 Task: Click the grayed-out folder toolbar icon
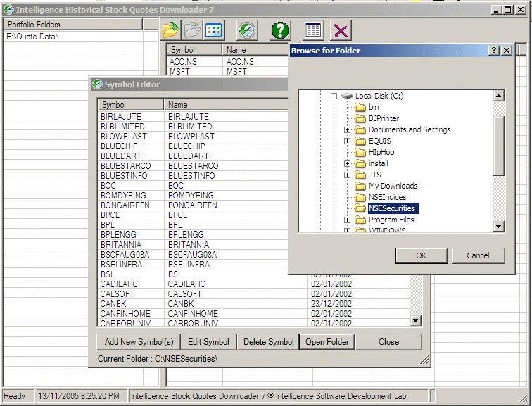[x=192, y=30]
